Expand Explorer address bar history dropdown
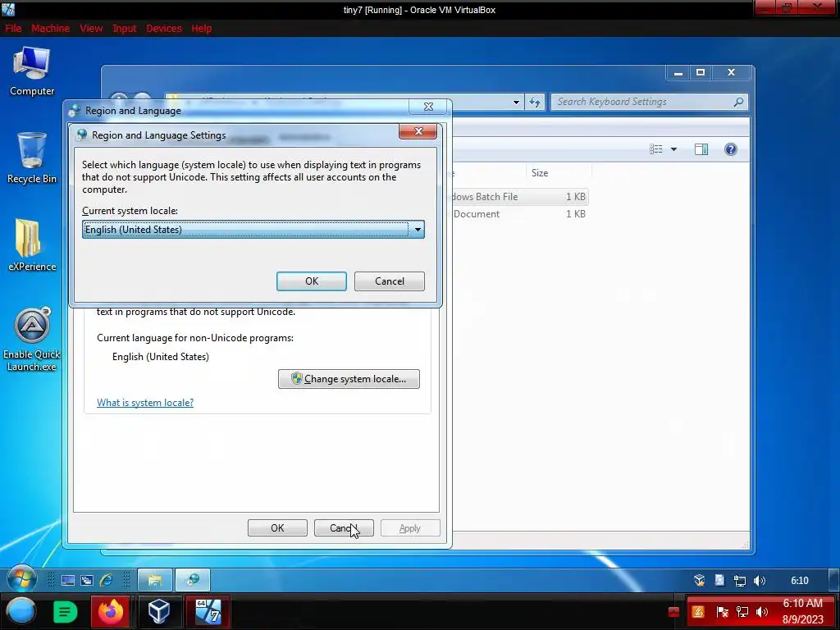The height and width of the screenshot is (630, 840). click(x=516, y=102)
